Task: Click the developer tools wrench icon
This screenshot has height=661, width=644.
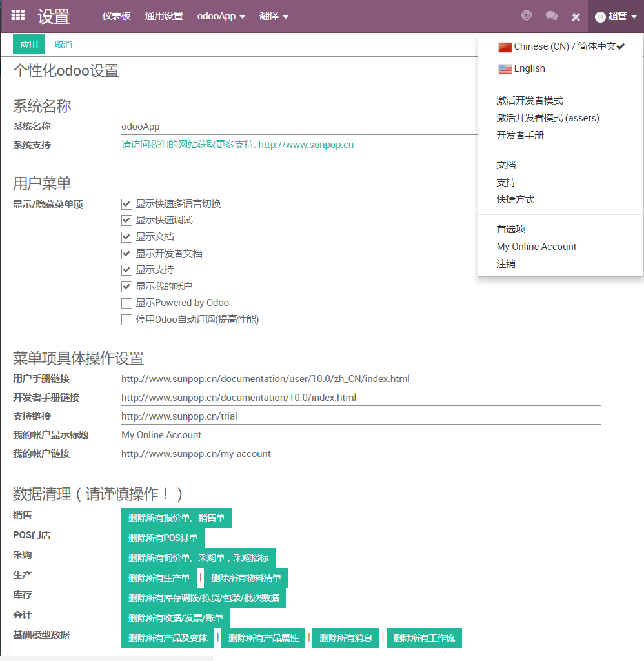Action: (x=576, y=17)
